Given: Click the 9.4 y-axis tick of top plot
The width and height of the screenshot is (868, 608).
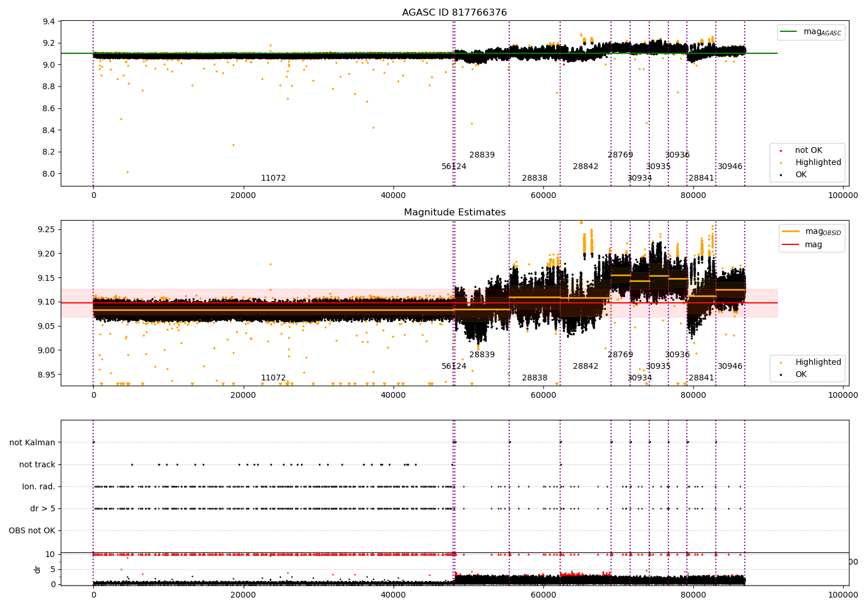Looking at the screenshot, I should point(49,22).
